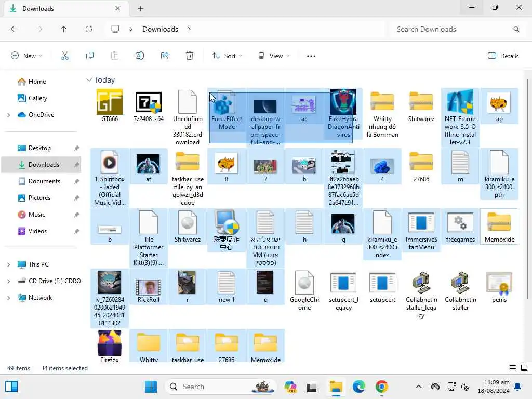Open the chevron before Downloads breadcrumb
Viewport: 532px width, 399px height.
pyautogui.click(x=131, y=29)
